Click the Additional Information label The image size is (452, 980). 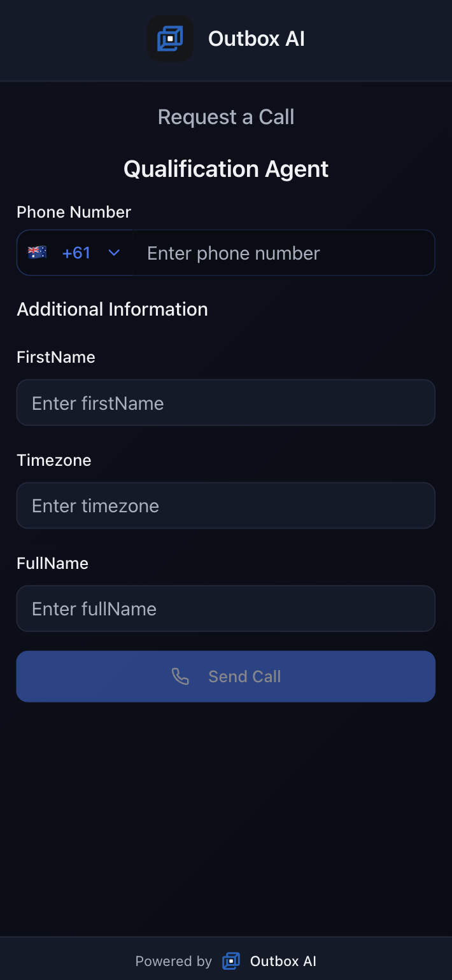pos(112,309)
